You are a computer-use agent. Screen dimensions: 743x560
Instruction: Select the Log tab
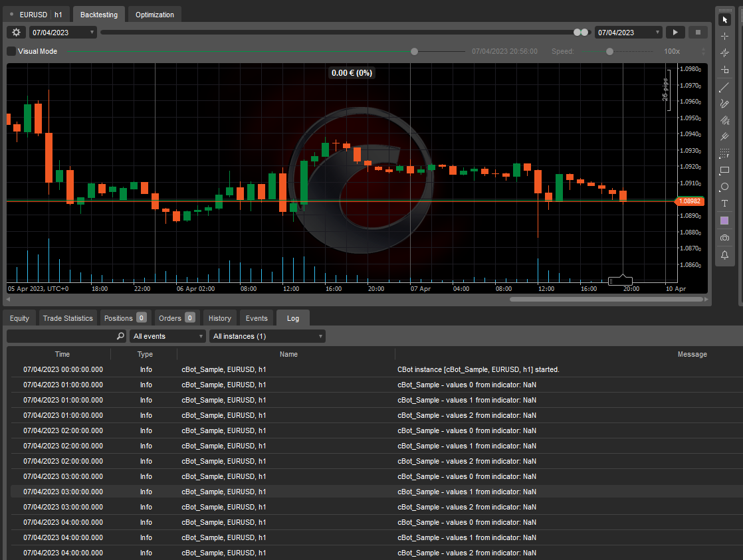coord(293,318)
